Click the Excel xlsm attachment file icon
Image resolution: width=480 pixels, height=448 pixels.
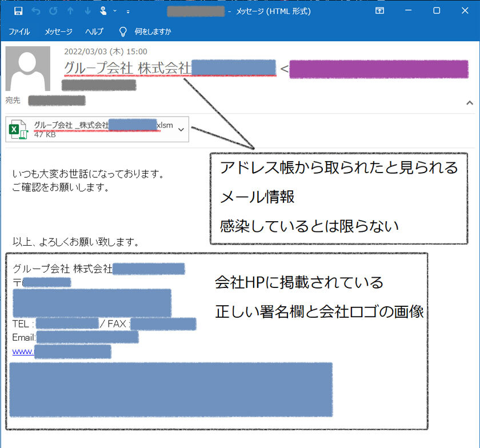pyautogui.click(x=18, y=130)
